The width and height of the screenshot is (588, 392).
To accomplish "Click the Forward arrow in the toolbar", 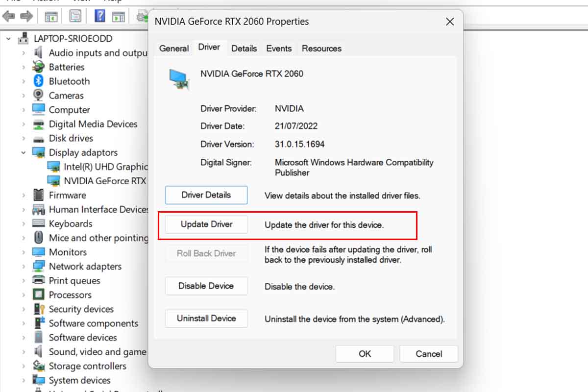I will click(26, 17).
